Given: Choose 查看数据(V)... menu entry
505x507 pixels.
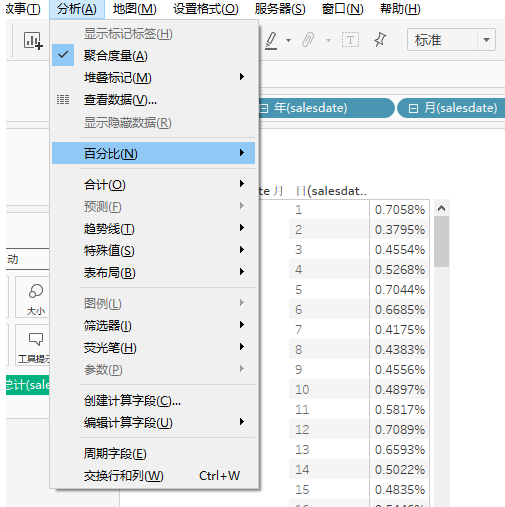Looking at the screenshot, I should coord(153,99).
